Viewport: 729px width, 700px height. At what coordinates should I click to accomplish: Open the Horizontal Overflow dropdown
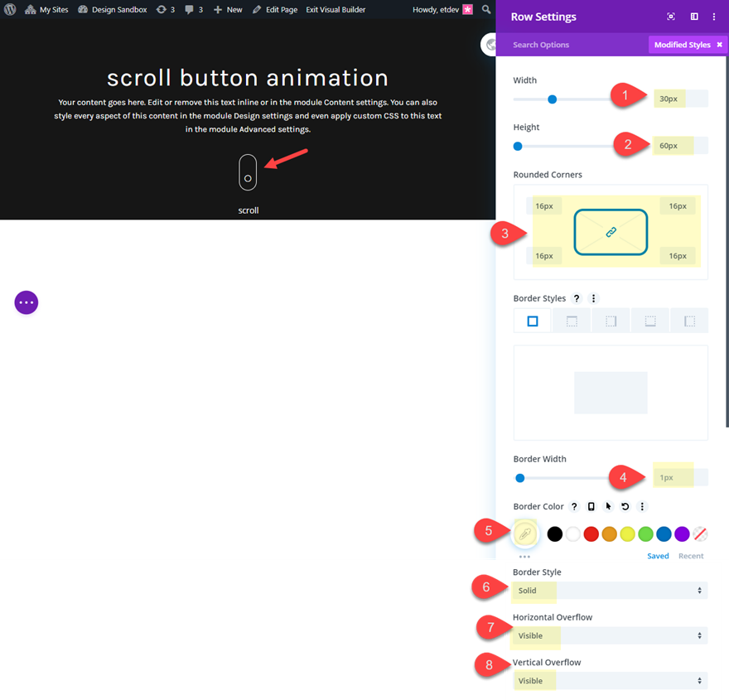[x=611, y=635]
